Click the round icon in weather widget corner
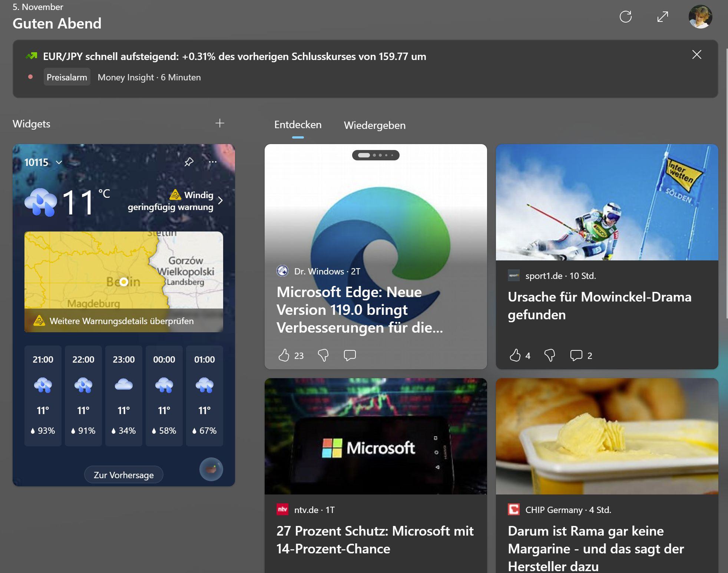728x573 pixels. point(211,469)
